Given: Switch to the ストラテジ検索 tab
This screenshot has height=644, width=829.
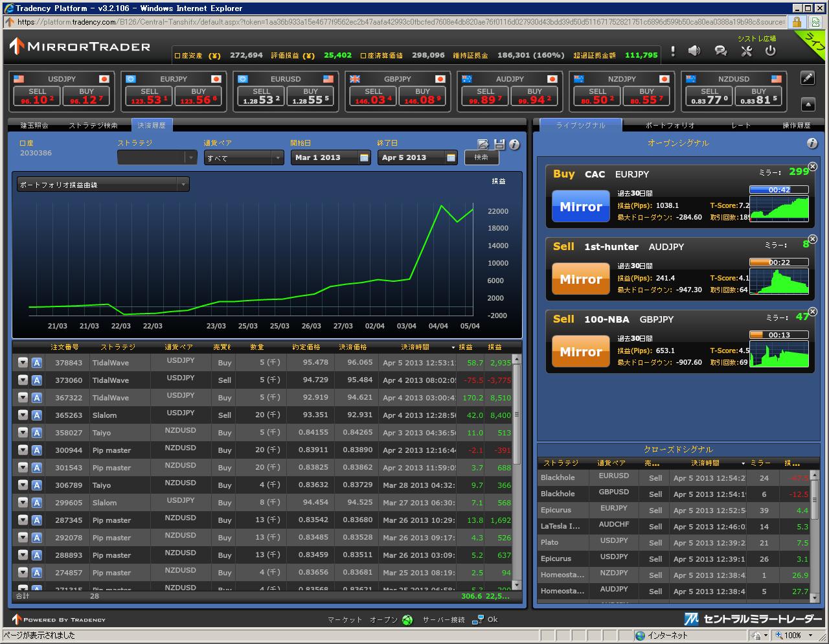Looking at the screenshot, I should [x=93, y=125].
